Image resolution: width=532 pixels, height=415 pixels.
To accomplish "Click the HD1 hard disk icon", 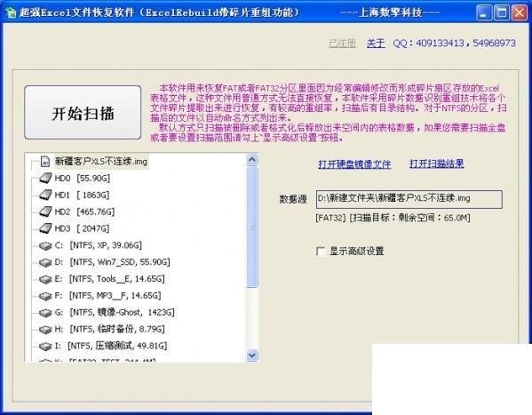I will pos(45,195).
